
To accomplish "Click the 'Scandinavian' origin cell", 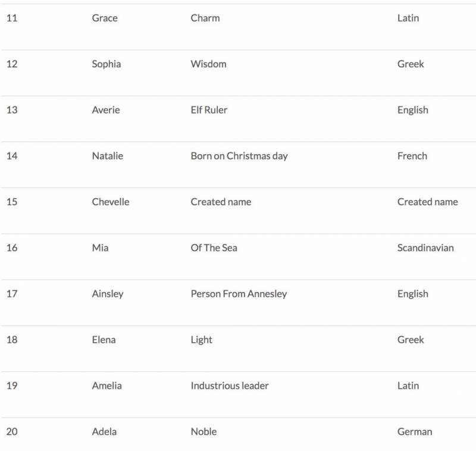I will click(x=425, y=248).
